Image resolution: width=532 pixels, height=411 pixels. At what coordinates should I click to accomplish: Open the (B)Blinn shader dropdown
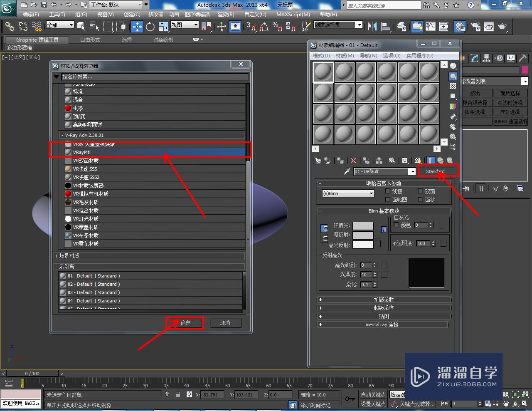(348, 193)
